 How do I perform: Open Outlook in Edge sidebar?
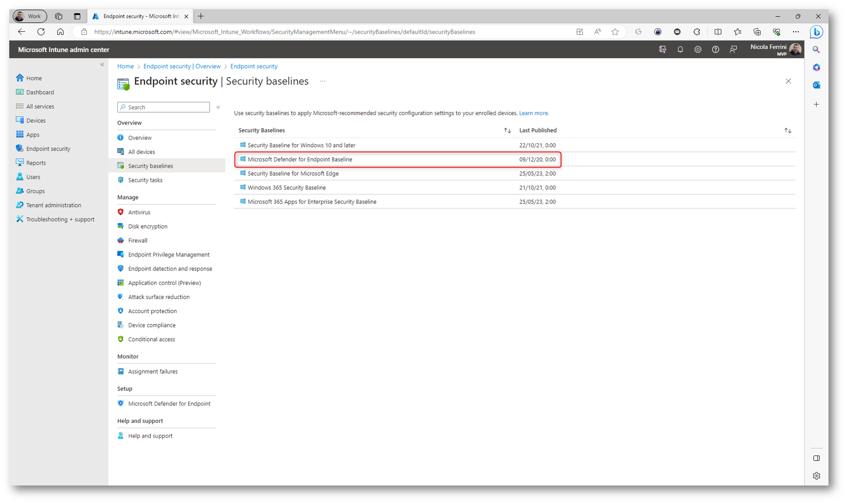tap(816, 85)
